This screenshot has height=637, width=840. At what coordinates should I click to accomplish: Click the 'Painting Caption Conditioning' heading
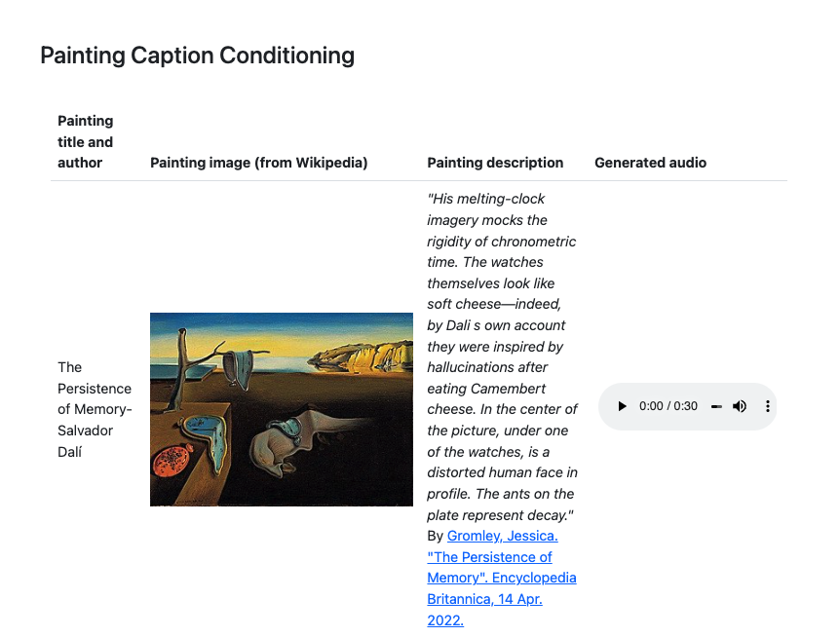point(197,56)
